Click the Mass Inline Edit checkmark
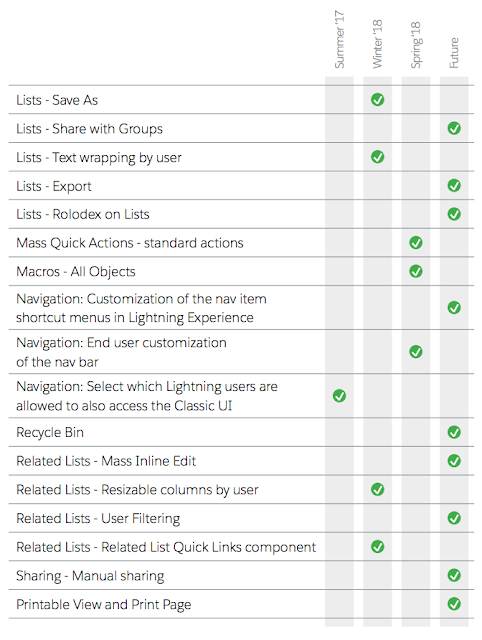The height and width of the screenshot is (640, 482). tap(454, 461)
